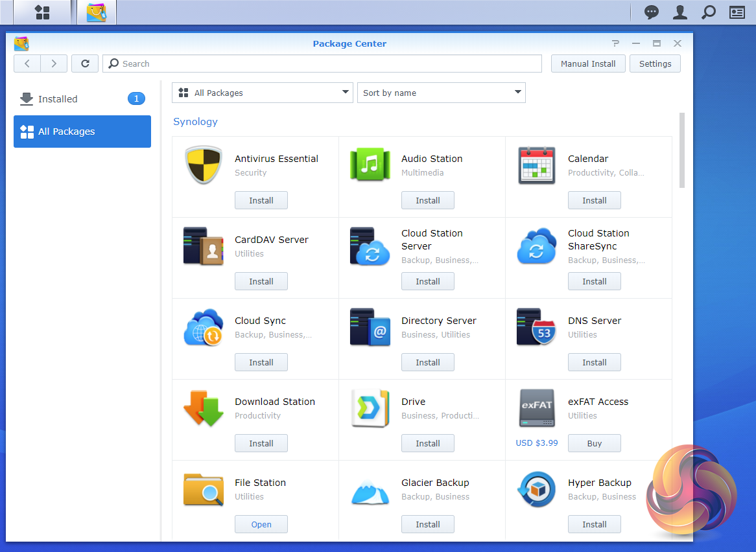Refresh the package list
The width and height of the screenshot is (756, 552).
85,63
